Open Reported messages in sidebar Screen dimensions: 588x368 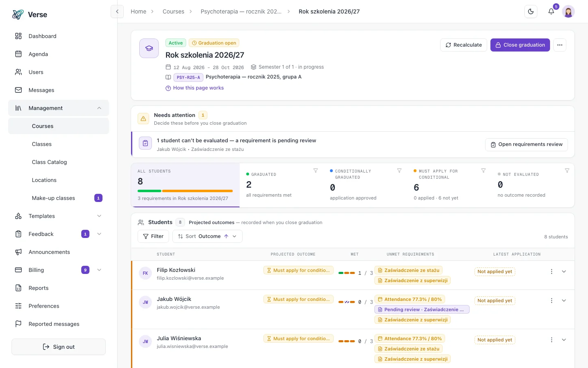pos(58,324)
